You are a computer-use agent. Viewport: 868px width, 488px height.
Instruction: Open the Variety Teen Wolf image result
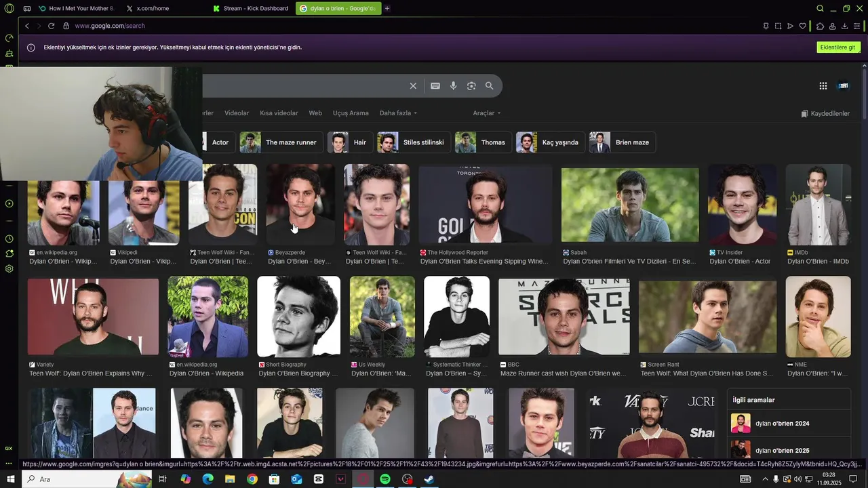pyautogui.click(x=93, y=317)
